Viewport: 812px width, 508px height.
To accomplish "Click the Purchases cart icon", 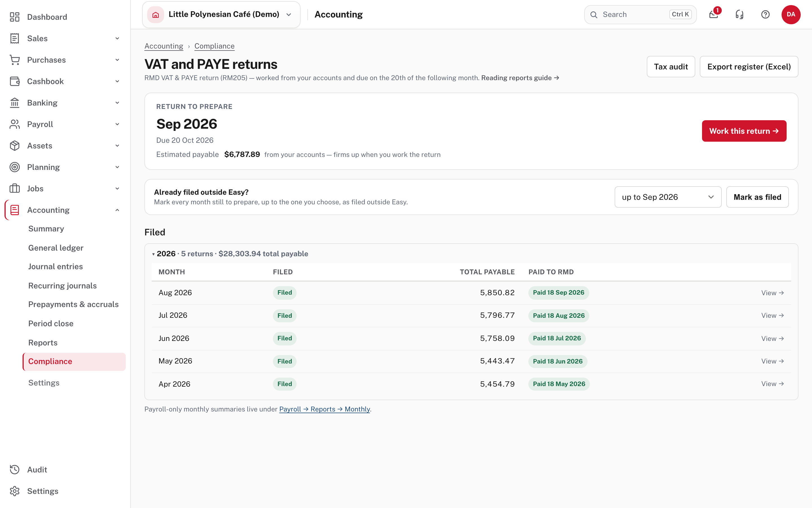I will [14, 60].
